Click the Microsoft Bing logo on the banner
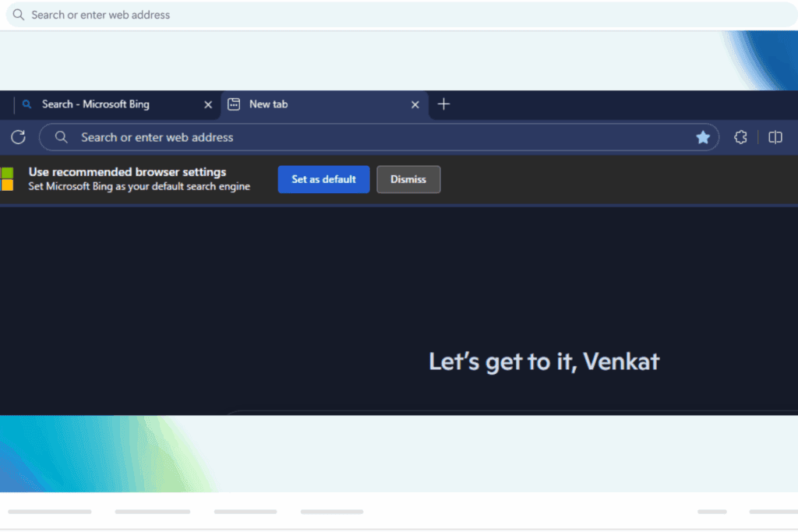Viewport: 798px width, 532px height. tap(10, 179)
